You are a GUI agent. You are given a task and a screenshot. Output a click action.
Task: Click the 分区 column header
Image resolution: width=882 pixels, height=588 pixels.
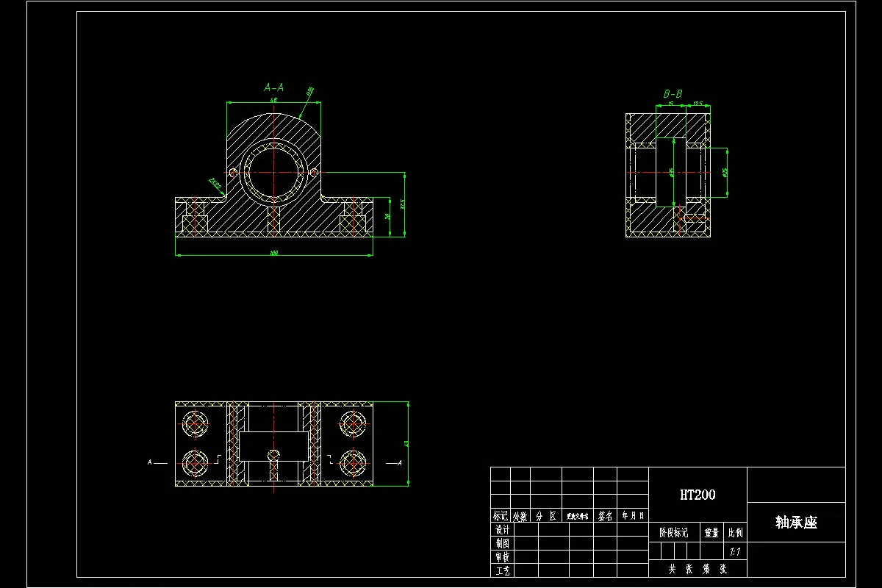[x=546, y=516]
